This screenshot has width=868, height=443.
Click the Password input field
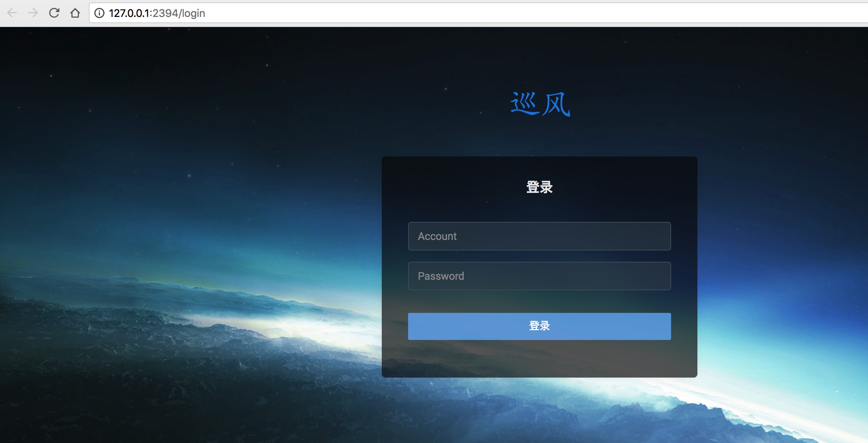point(539,276)
